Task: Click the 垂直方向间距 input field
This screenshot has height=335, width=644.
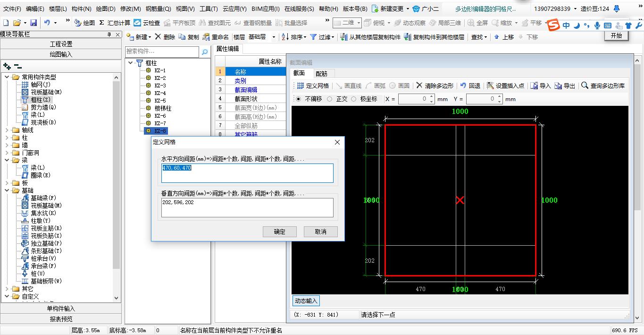Action: coord(247,207)
